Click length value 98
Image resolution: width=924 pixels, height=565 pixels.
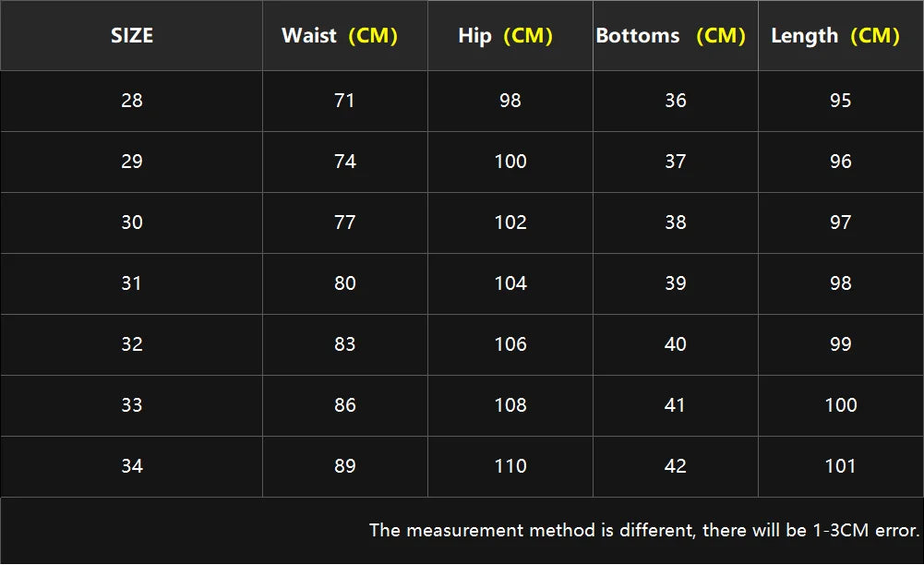tap(840, 283)
